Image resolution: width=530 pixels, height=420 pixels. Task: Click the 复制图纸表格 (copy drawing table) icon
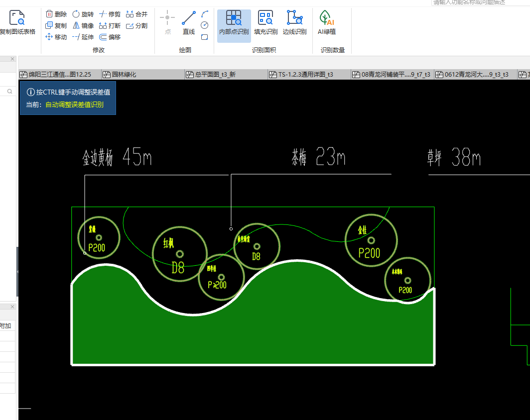(17, 22)
